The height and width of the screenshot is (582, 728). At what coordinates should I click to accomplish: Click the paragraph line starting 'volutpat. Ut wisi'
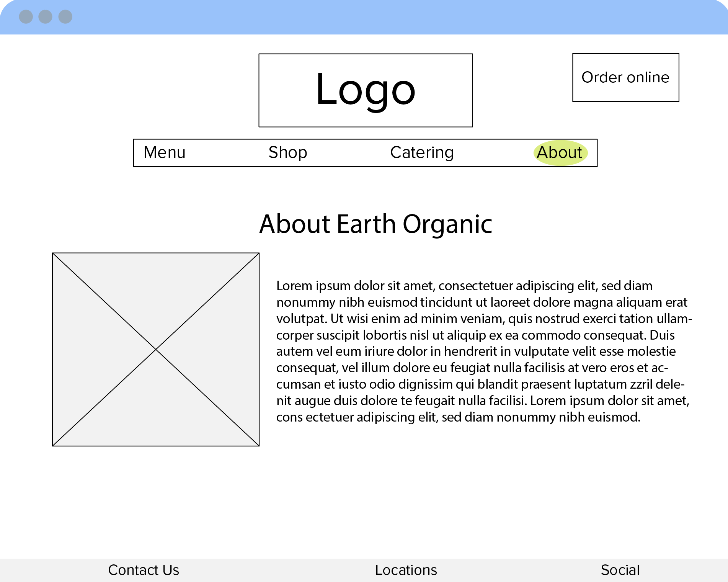[484, 319]
